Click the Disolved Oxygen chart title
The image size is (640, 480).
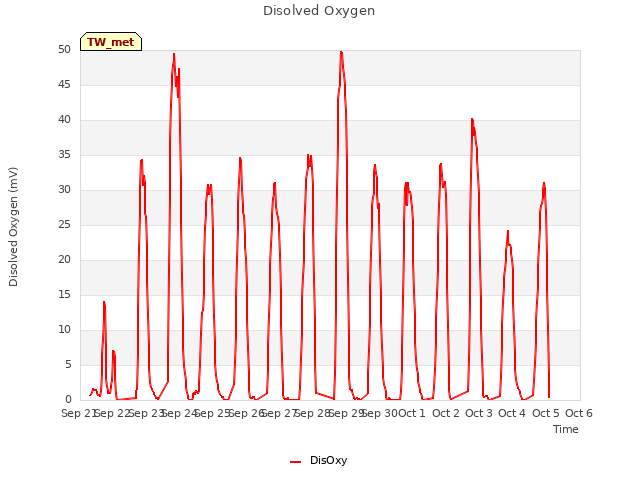click(x=319, y=11)
